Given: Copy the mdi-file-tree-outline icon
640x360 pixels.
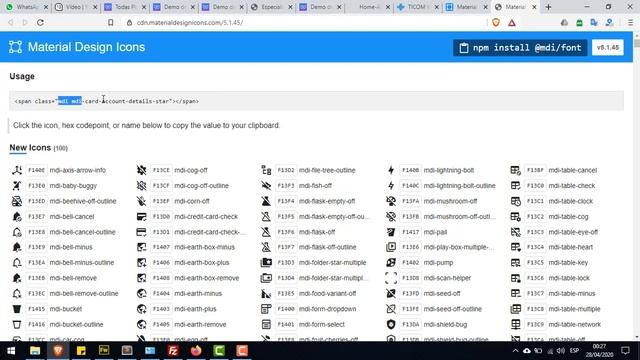Looking at the screenshot, I should [266, 170].
